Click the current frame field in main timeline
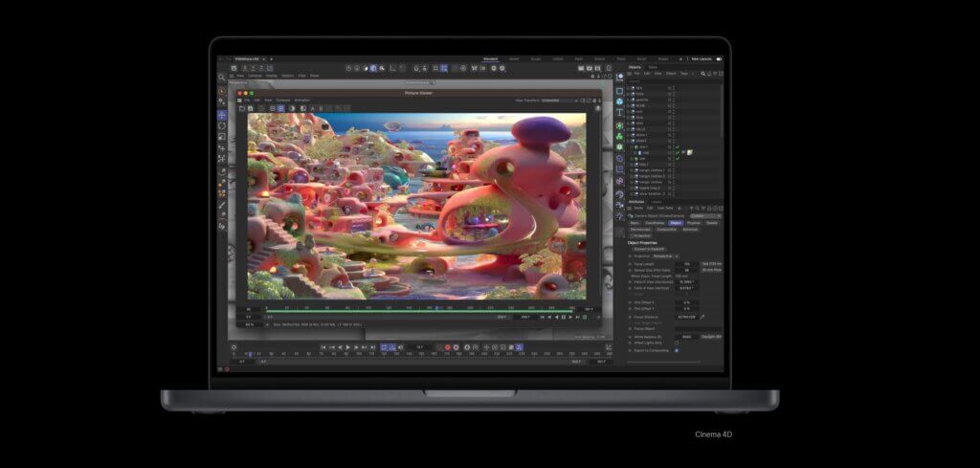 [x=419, y=347]
